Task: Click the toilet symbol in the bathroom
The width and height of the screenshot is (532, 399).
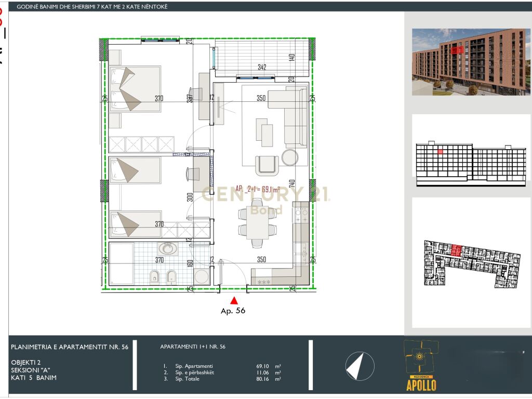Action: pyautogui.click(x=154, y=277)
